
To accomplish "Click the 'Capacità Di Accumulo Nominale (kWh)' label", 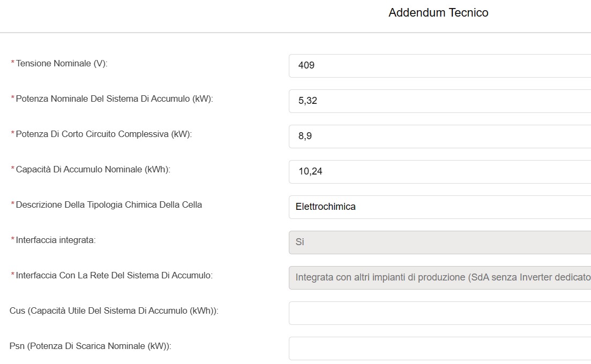I will [93, 169].
